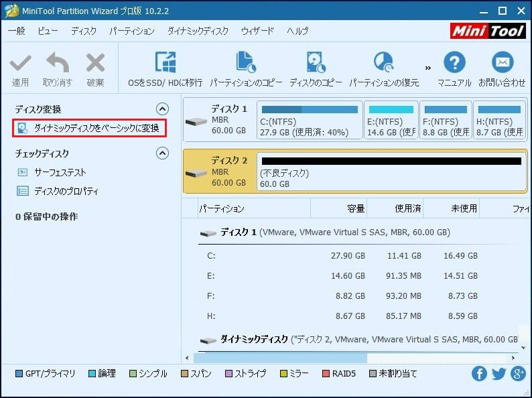This screenshot has height=398, width=532.
Task: Open the ビュー menu
Action: [48, 31]
